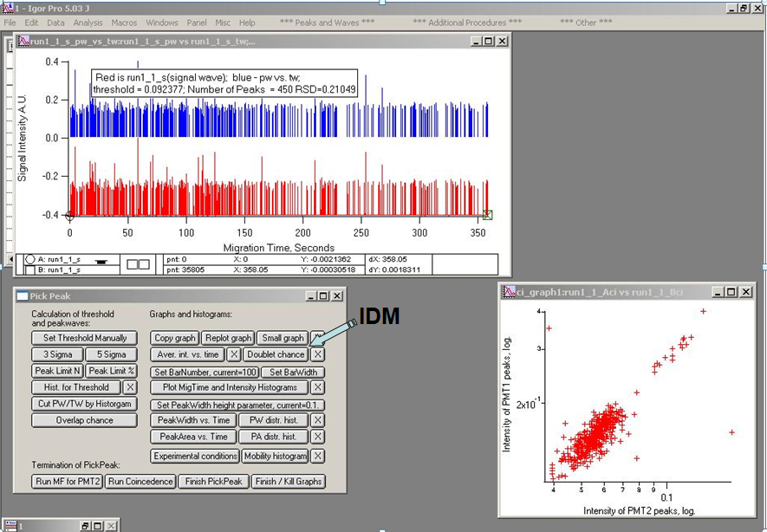Open the Panel menu
Screen dimensions: 767x532
point(197,23)
